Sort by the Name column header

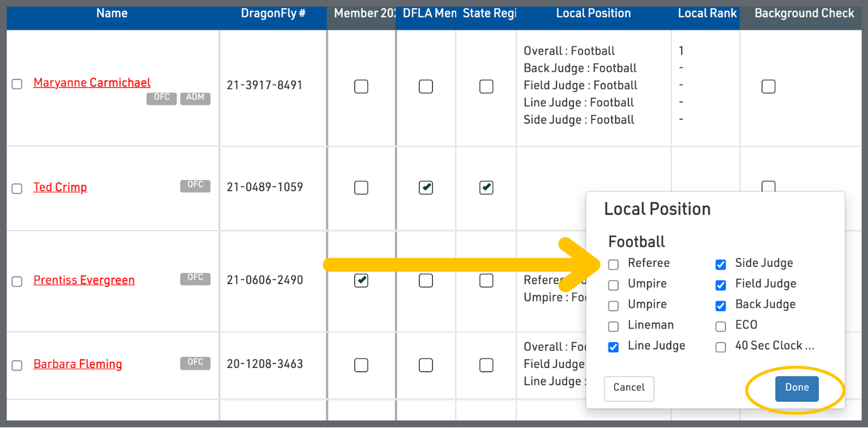(112, 14)
